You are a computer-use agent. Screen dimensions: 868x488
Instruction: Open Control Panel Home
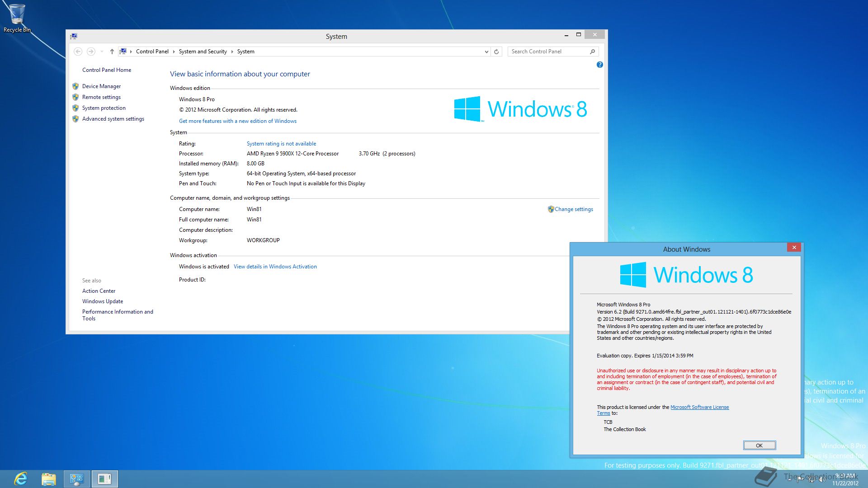point(107,70)
